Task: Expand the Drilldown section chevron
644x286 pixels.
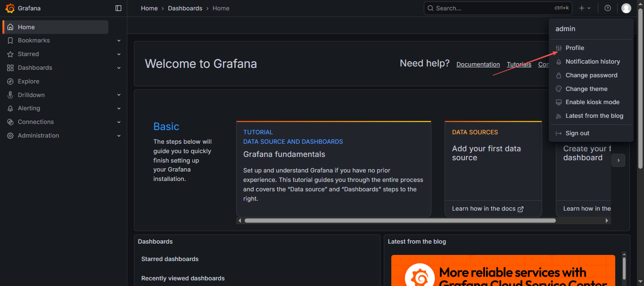Action: pos(119,95)
